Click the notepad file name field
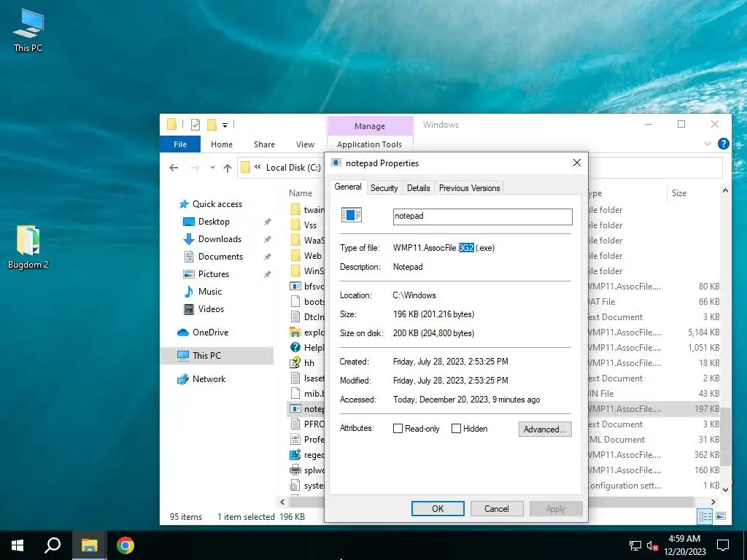The height and width of the screenshot is (560, 747). tap(483, 216)
